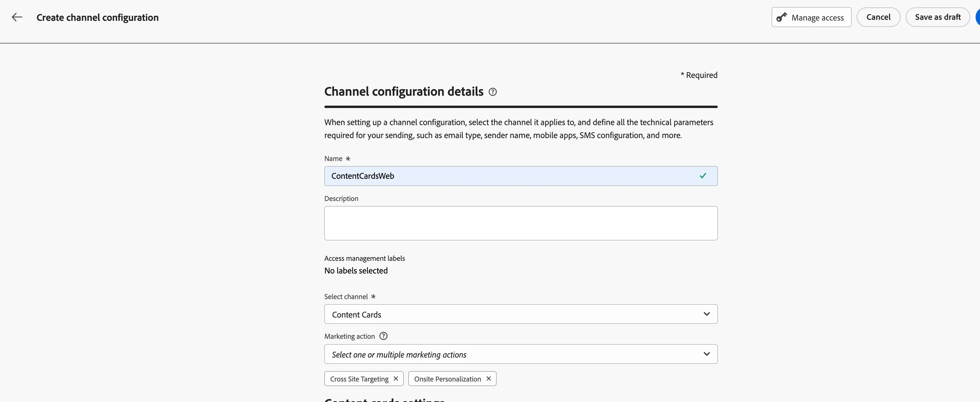The height and width of the screenshot is (402, 980).
Task: Focus the Name input field
Action: point(521,176)
